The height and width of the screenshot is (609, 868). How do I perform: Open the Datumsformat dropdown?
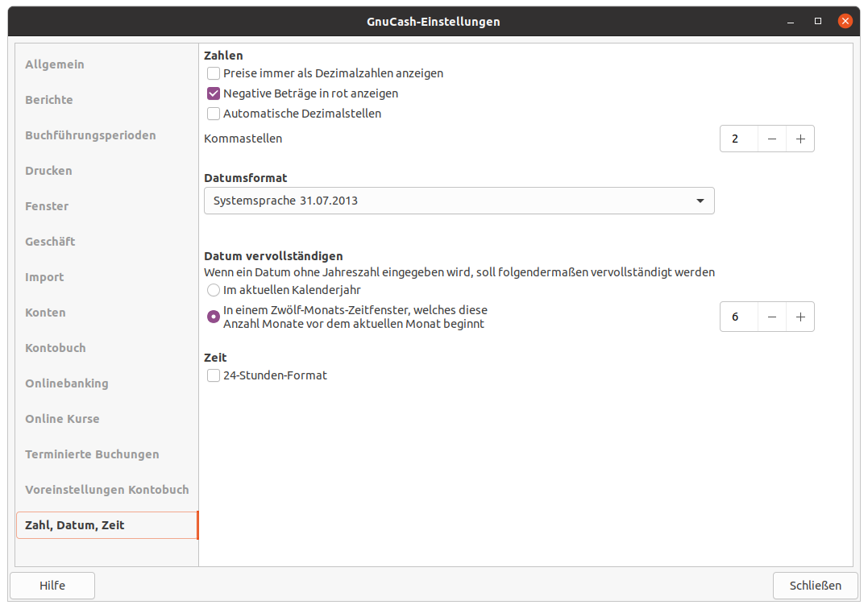(x=459, y=201)
